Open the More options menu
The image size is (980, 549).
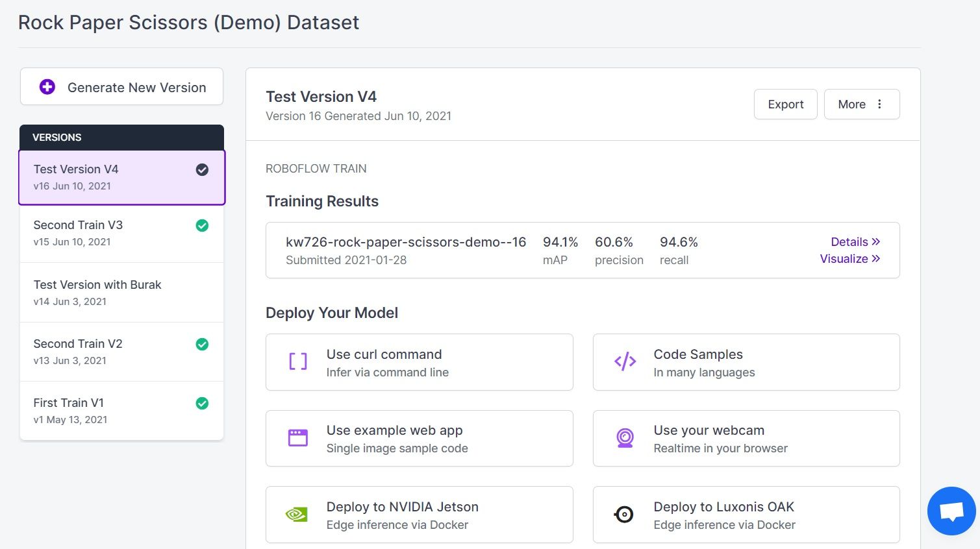(x=862, y=104)
